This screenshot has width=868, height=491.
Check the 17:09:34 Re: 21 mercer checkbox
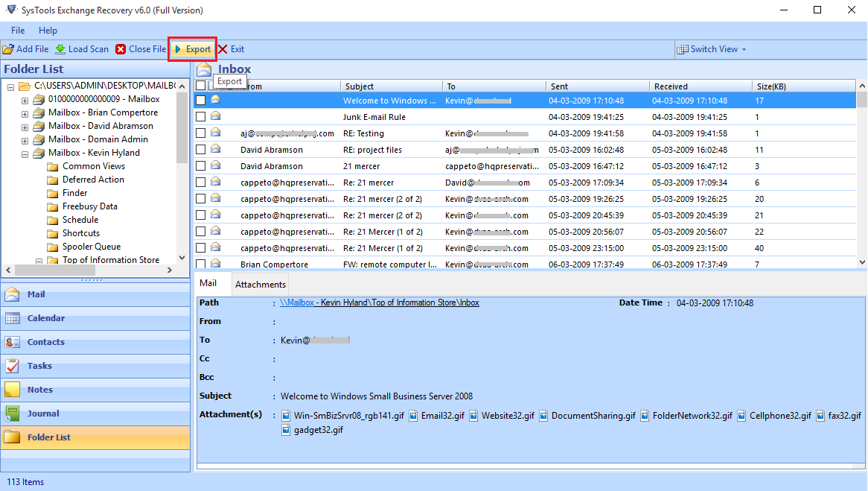(200, 182)
